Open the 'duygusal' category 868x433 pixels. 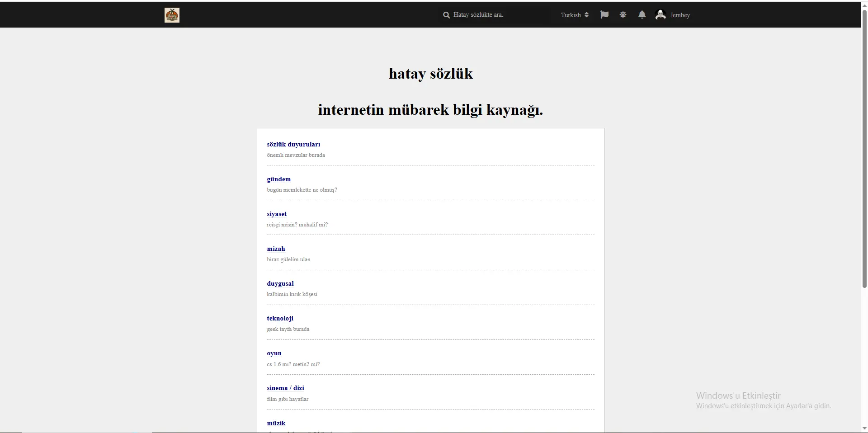point(280,283)
